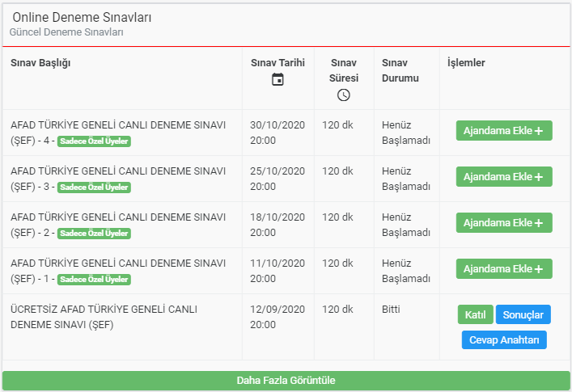Add ŞEF - 3 exam to agenda
The width and height of the screenshot is (572, 392).
[x=504, y=177]
